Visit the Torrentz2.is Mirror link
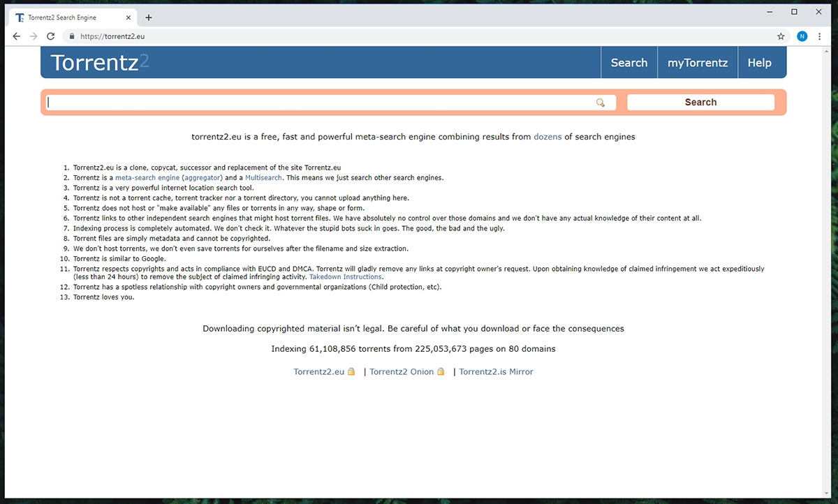The width and height of the screenshot is (838, 504). point(496,372)
